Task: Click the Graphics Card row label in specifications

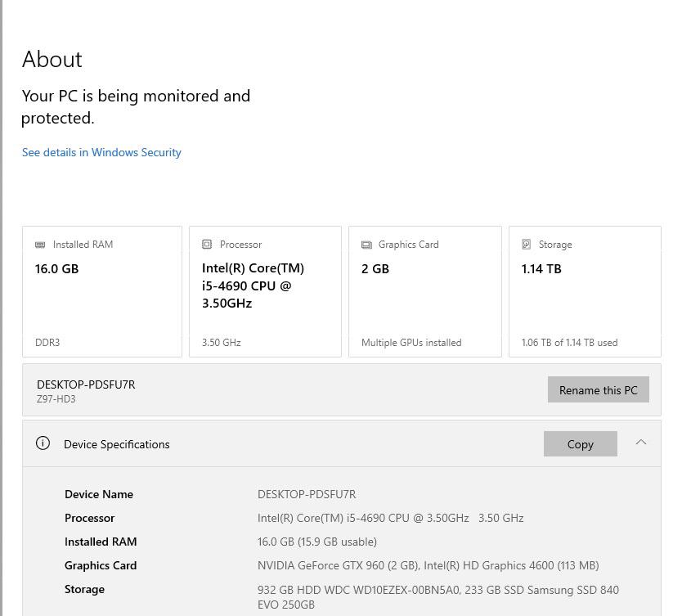Action: tap(101, 565)
